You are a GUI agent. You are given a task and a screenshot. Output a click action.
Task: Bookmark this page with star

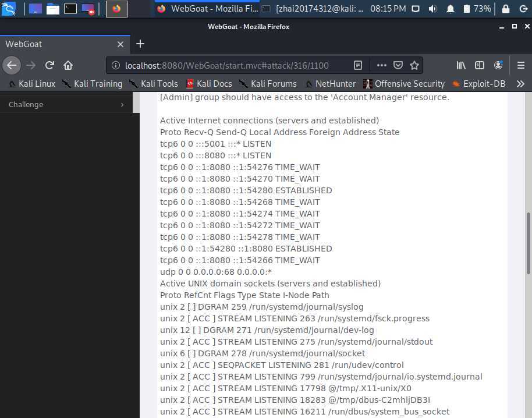pyautogui.click(x=414, y=65)
